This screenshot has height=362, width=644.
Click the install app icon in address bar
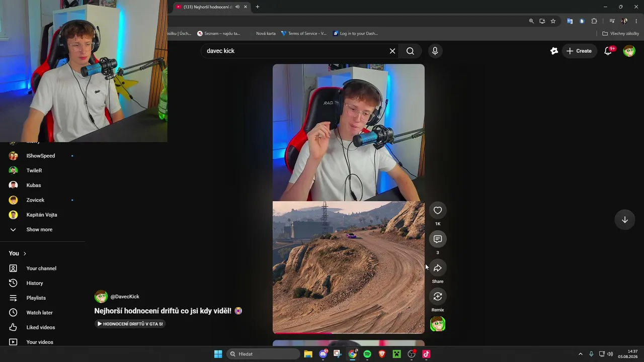click(542, 21)
